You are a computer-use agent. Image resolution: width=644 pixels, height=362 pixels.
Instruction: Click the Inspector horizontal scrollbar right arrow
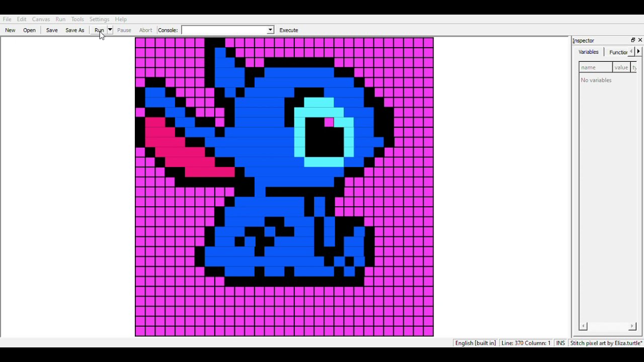(632, 326)
